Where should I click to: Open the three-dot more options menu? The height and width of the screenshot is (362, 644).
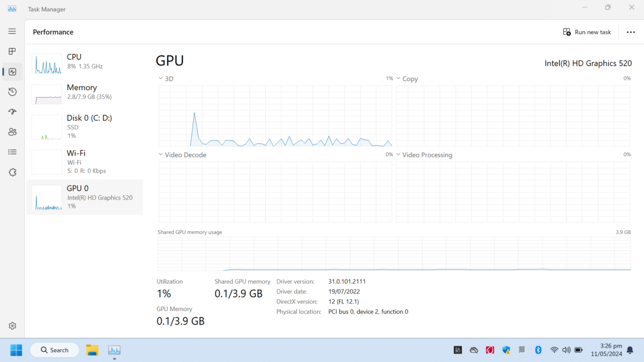(631, 32)
